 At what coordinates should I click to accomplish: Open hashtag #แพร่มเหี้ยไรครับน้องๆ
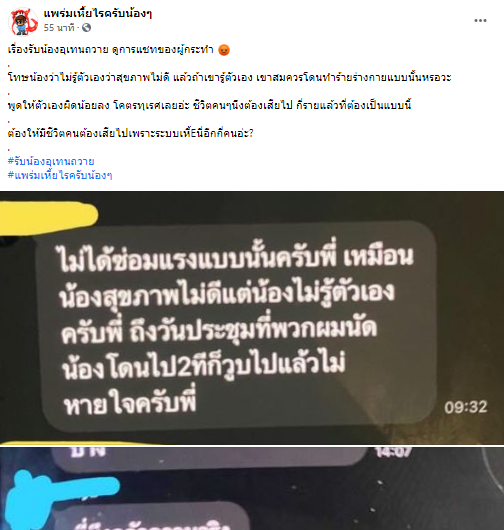coord(60,175)
